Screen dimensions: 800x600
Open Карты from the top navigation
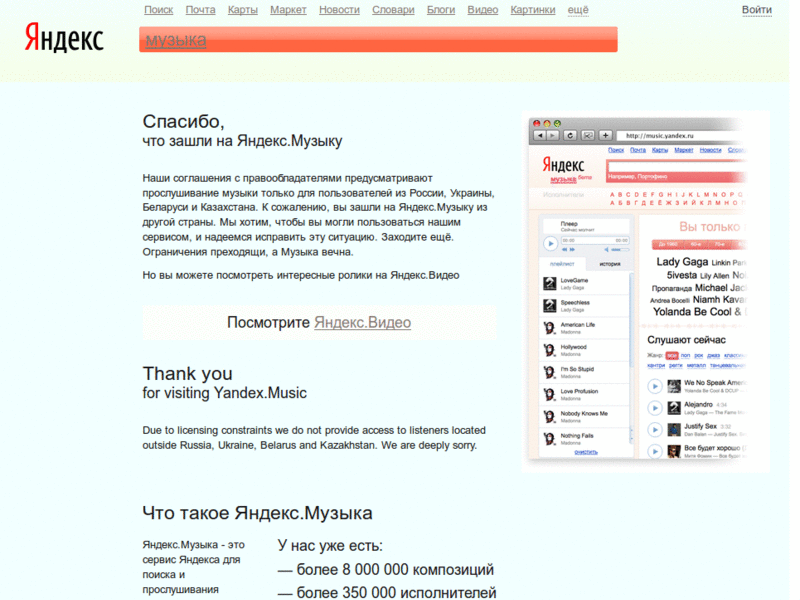coord(242,10)
